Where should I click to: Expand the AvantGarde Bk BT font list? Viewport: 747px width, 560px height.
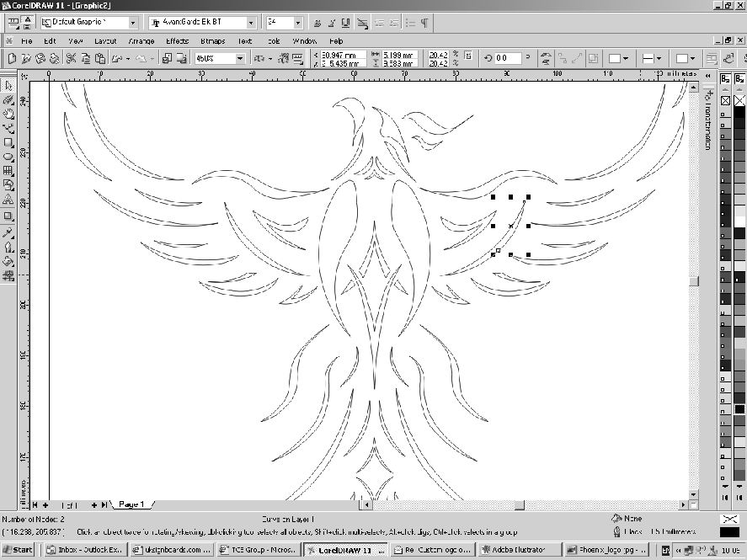[x=252, y=23]
